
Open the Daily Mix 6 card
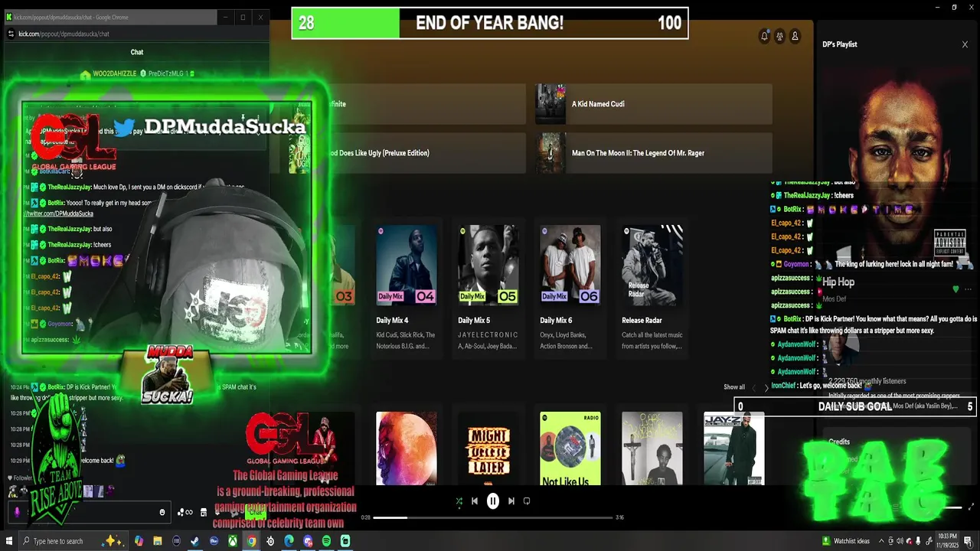pyautogui.click(x=570, y=287)
